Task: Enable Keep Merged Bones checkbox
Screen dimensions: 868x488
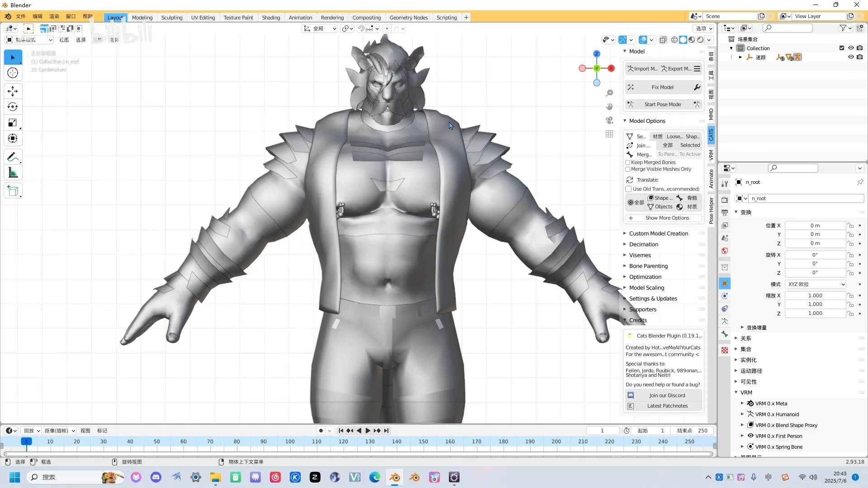Action: tap(628, 162)
